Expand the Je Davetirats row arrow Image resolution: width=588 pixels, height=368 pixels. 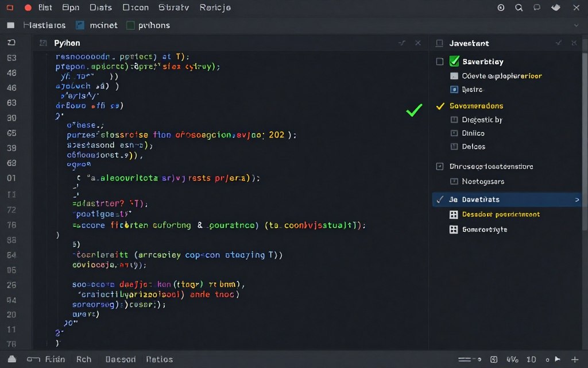pos(577,200)
